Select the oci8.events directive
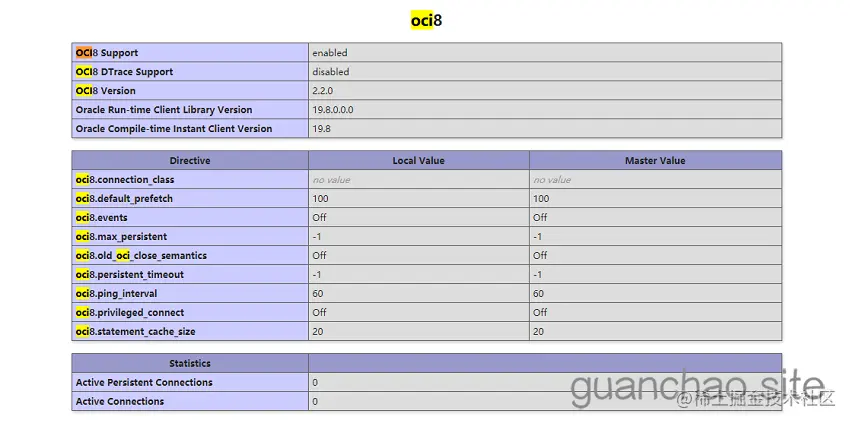Image resolution: width=850 pixels, height=423 pixels. (x=101, y=217)
